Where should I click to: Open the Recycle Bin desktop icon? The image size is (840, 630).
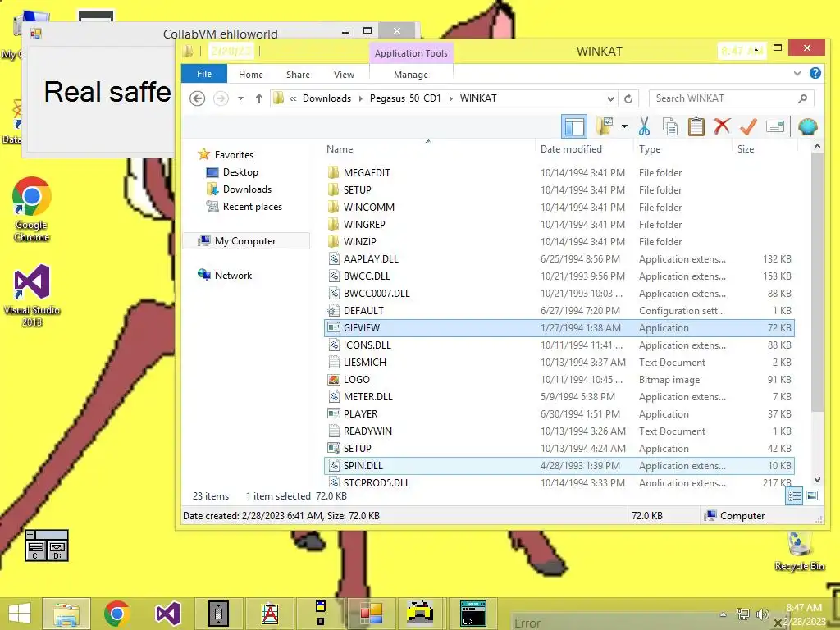pyautogui.click(x=799, y=550)
